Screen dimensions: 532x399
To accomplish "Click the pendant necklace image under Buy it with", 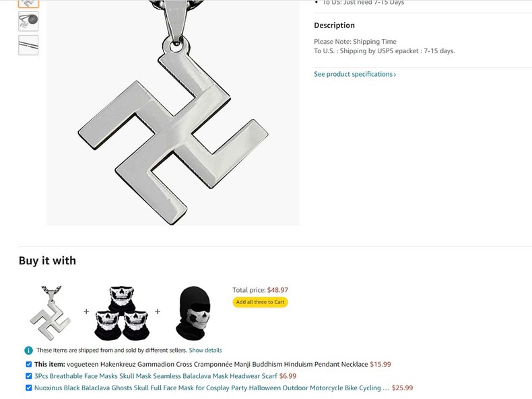I will (51, 313).
